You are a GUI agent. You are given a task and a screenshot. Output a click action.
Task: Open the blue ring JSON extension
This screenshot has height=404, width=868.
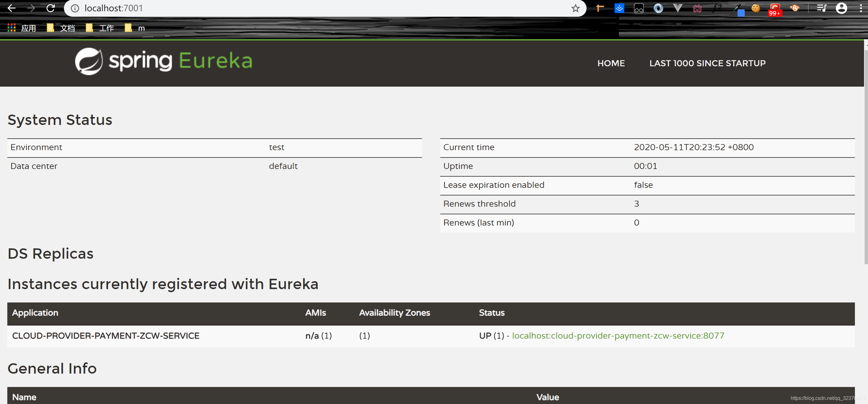pyautogui.click(x=658, y=8)
